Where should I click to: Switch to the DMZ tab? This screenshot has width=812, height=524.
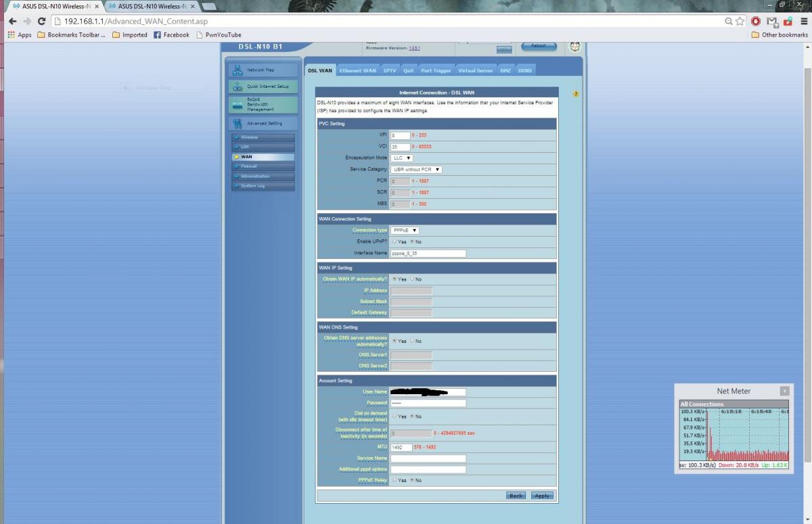[x=505, y=70]
